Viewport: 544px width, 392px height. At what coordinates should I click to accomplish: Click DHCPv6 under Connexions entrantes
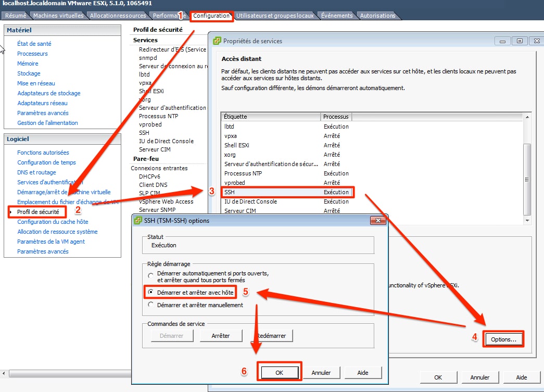pyautogui.click(x=149, y=176)
